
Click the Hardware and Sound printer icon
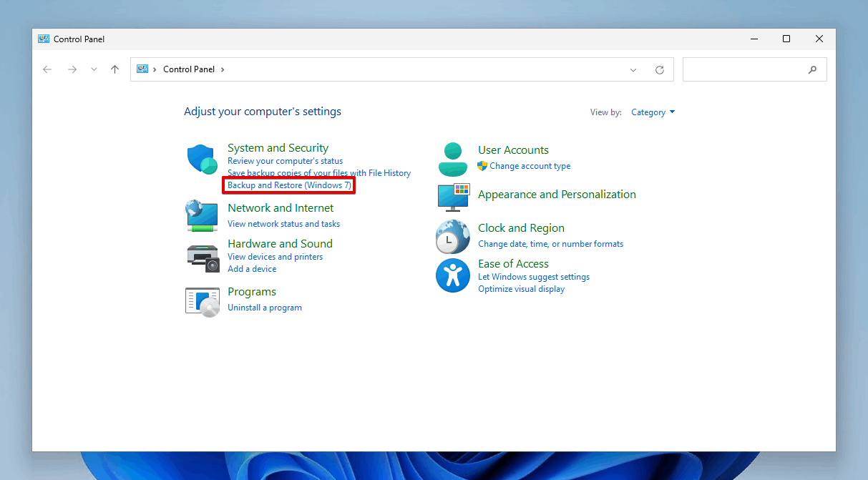(x=203, y=258)
